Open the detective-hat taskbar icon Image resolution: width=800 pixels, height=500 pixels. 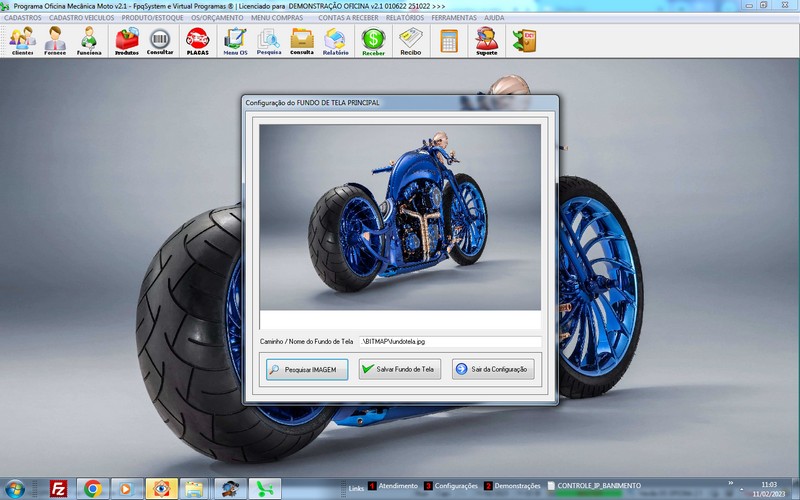231,489
